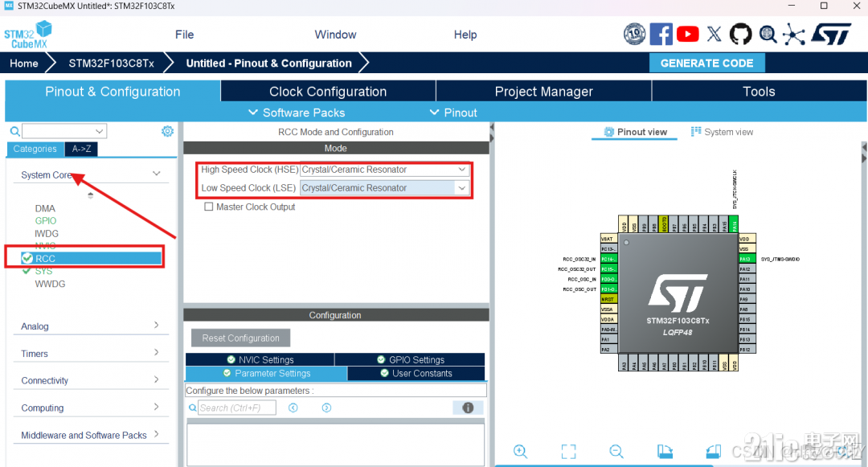The width and height of the screenshot is (868, 467).
Task: Click the STM32F103C8Tx breadcrumb
Action: click(111, 63)
